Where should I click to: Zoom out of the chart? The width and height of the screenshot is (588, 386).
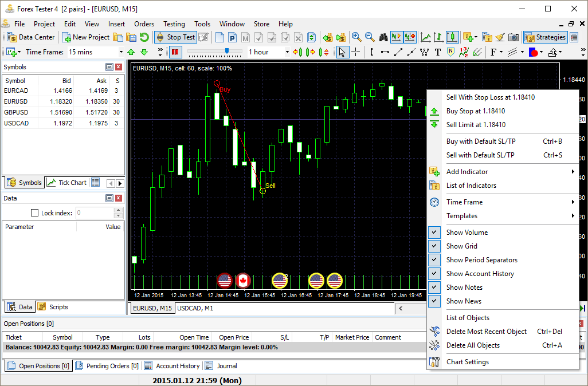[x=370, y=37]
